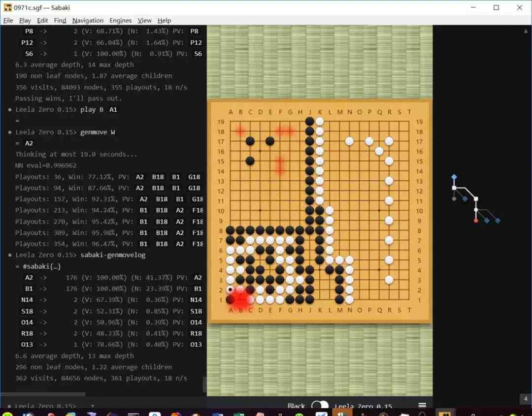Click the black stone at E17
The image size is (532, 416).
coord(270,141)
